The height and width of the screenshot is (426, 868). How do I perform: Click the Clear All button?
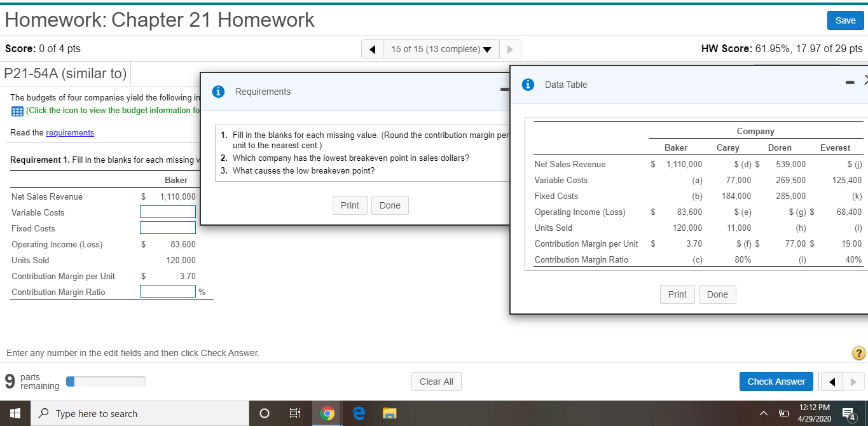coord(436,381)
